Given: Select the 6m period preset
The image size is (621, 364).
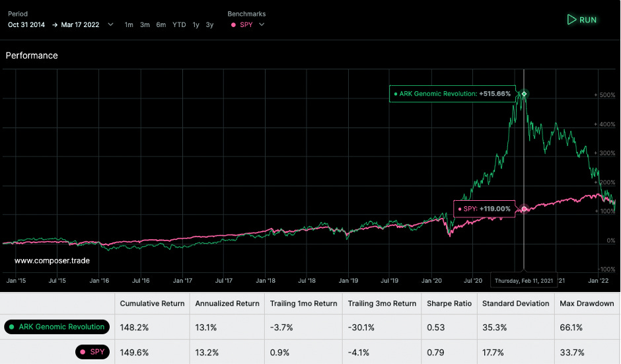Looking at the screenshot, I should pyautogui.click(x=161, y=24).
